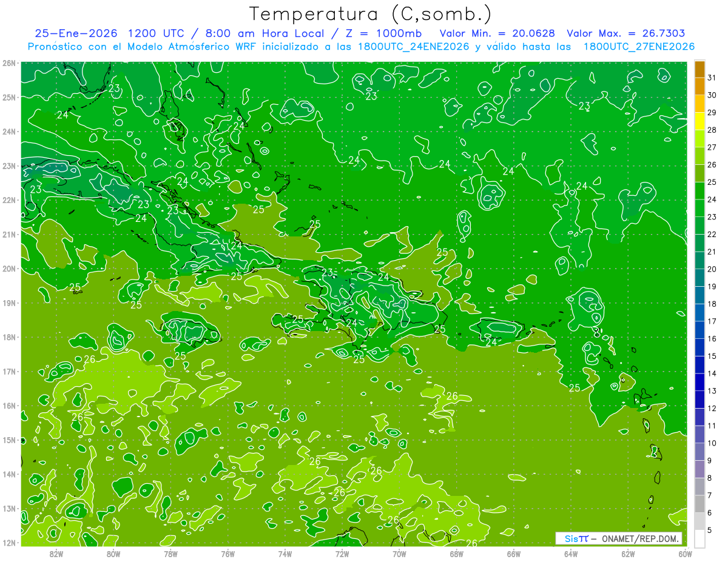Click colorbar scale label "18"
Image resolution: width=728 pixels, height=562 pixels.
[x=712, y=304]
